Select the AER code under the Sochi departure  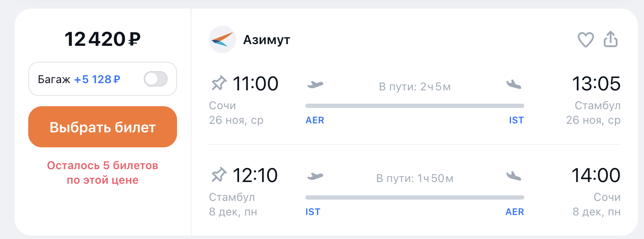(315, 120)
